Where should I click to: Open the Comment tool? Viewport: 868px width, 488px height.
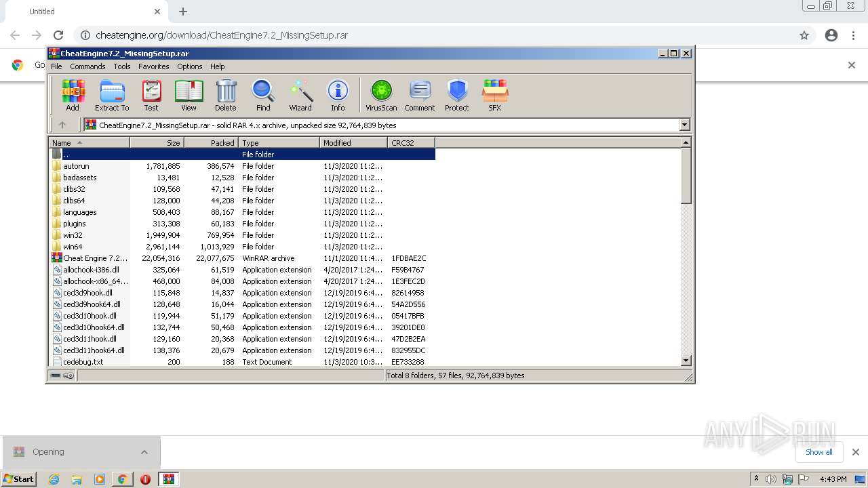(x=420, y=95)
